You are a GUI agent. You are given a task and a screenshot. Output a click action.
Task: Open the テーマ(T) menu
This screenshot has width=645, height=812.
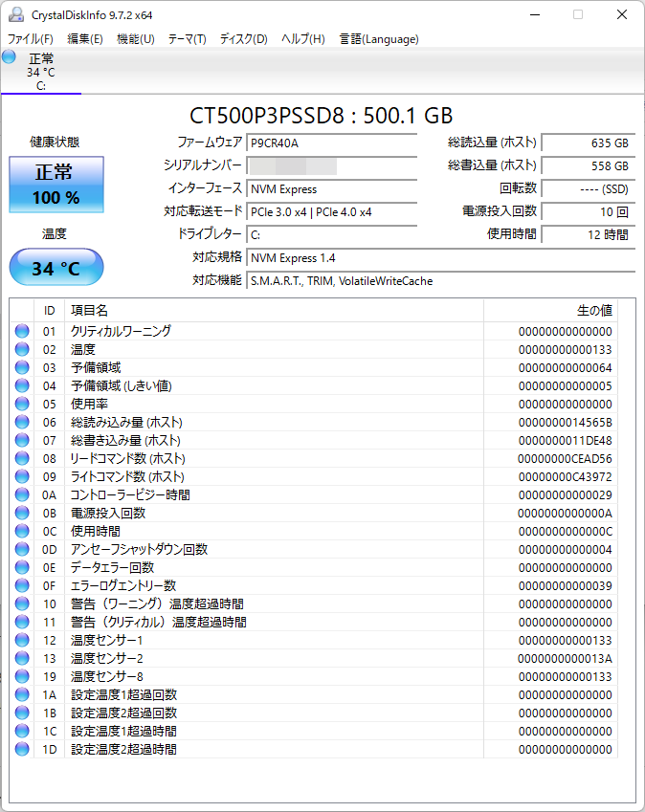[187, 39]
